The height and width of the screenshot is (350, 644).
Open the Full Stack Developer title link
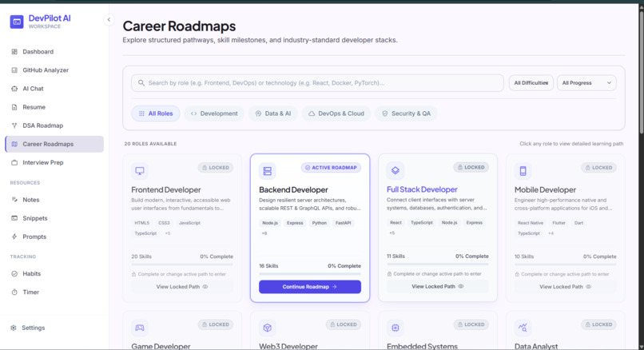422,189
